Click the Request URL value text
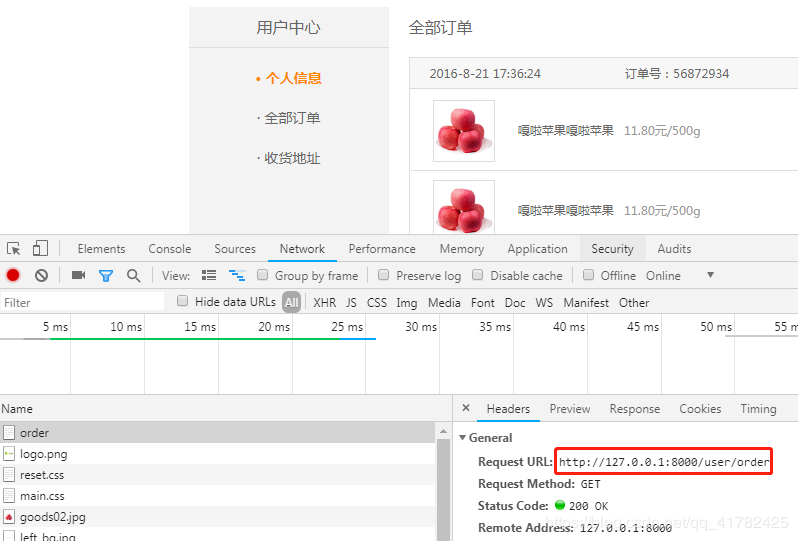798x541 pixels. pyautogui.click(x=664, y=462)
